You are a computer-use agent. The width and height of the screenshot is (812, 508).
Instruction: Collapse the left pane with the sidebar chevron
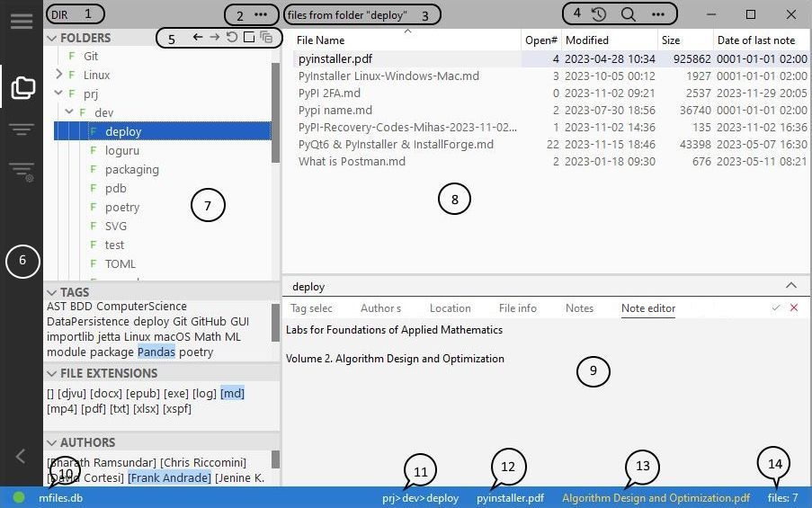pyautogui.click(x=21, y=456)
